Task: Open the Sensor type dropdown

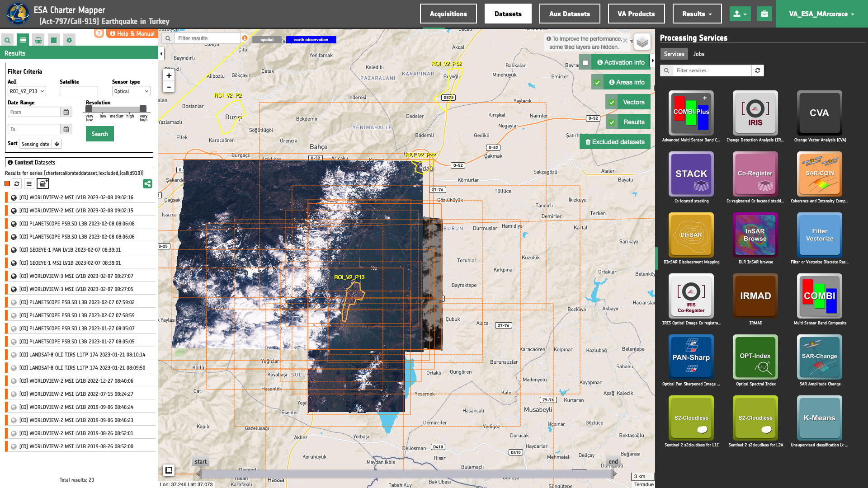Action: (131, 91)
